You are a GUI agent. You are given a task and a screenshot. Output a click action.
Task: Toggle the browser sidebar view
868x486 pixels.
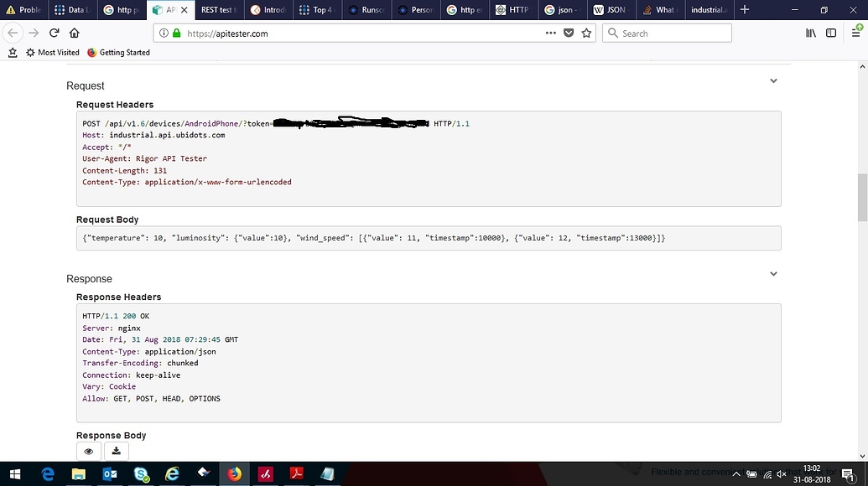[830, 33]
